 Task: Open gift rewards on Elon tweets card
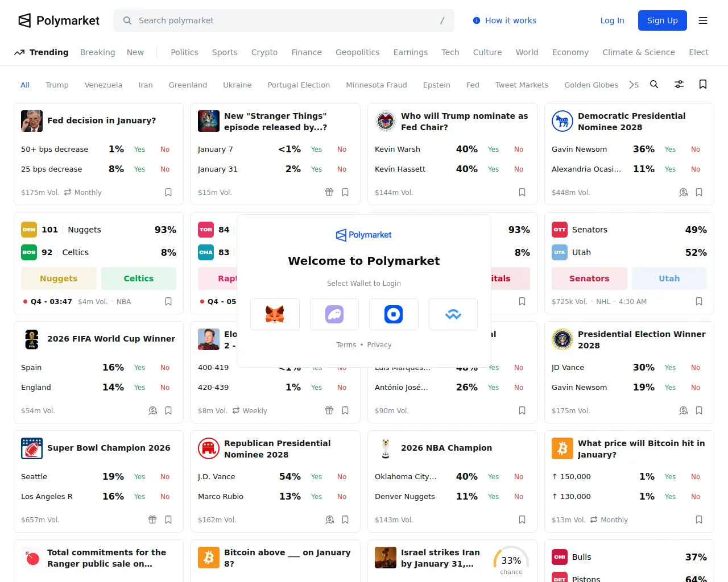(x=329, y=410)
